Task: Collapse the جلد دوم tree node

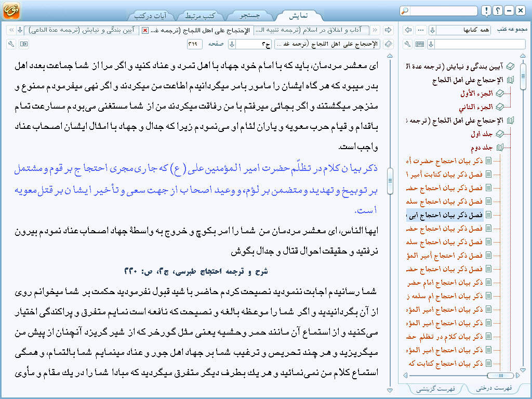Action: pos(500,148)
